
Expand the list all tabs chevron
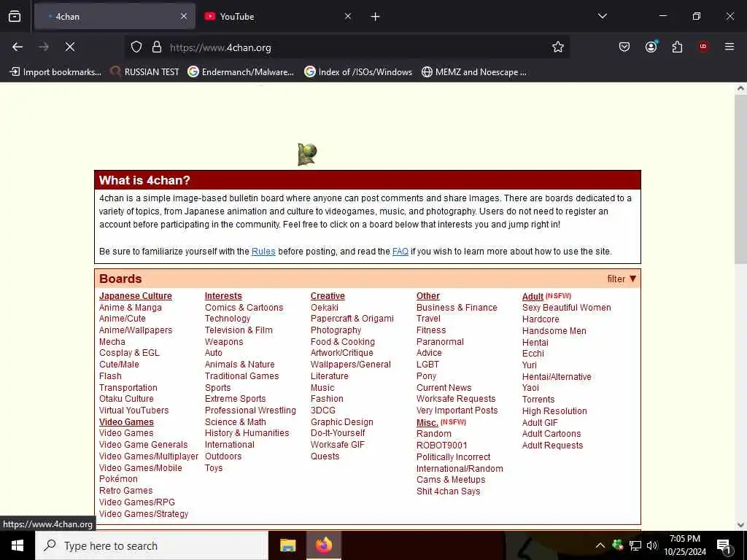coord(602,16)
